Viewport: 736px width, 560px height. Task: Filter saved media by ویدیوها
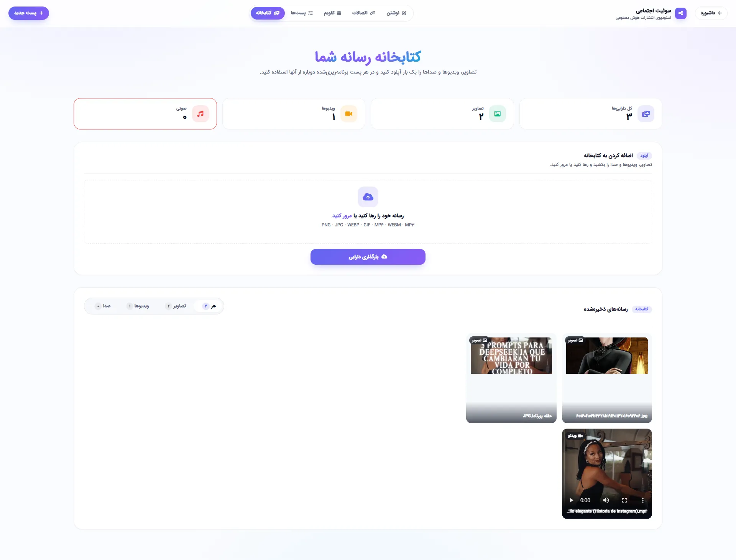pyautogui.click(x=138, y=306)
